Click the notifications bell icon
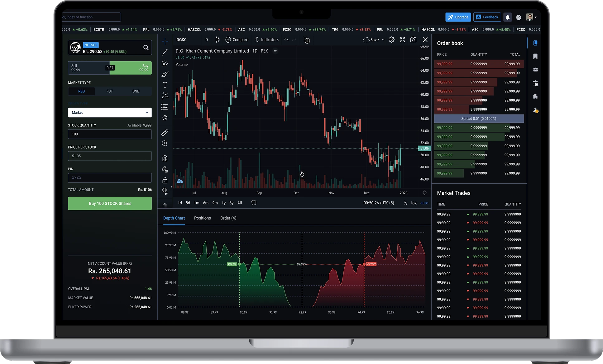 point(508,17)
